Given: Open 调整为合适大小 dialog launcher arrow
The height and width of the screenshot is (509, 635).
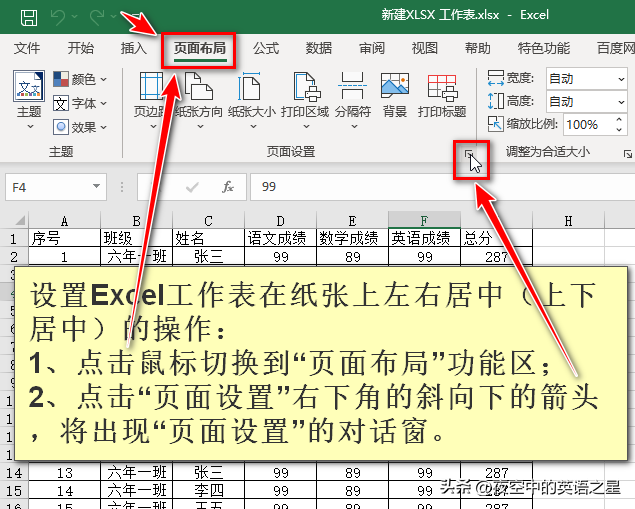Looking at the screenshot, I should (x=628, y=154).
